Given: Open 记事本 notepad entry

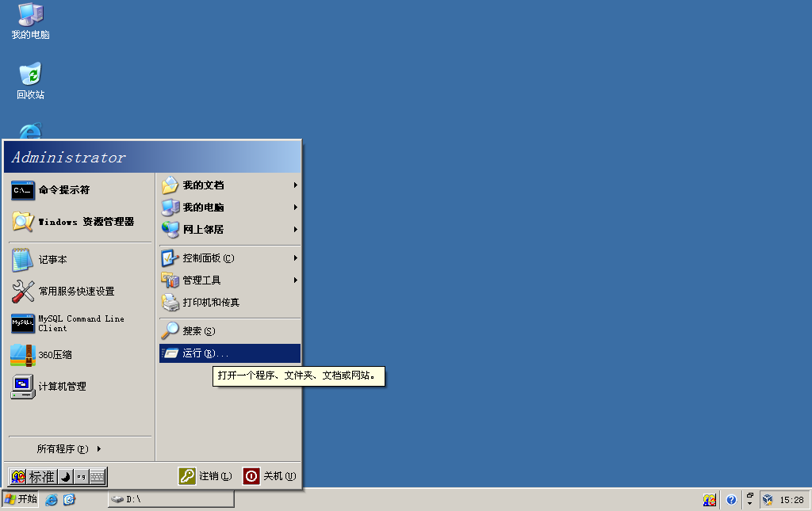Looking at the screenshot, I should (80, 260).
